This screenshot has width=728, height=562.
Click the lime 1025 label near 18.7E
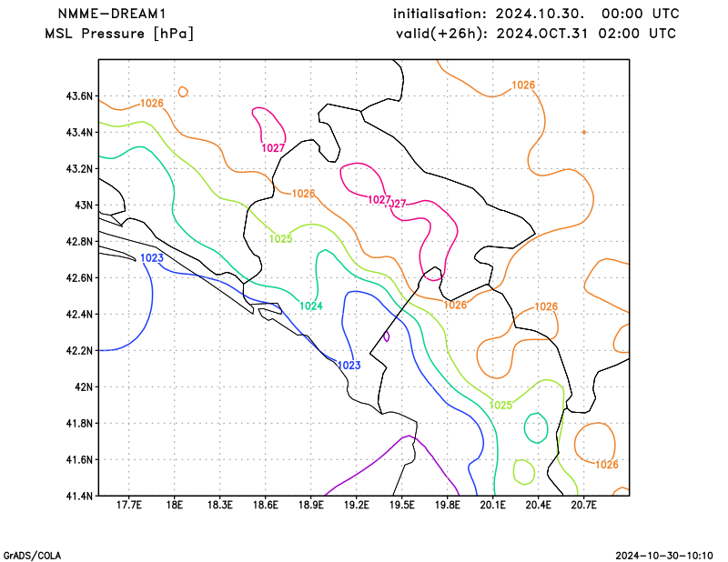[x=281, y=239]
